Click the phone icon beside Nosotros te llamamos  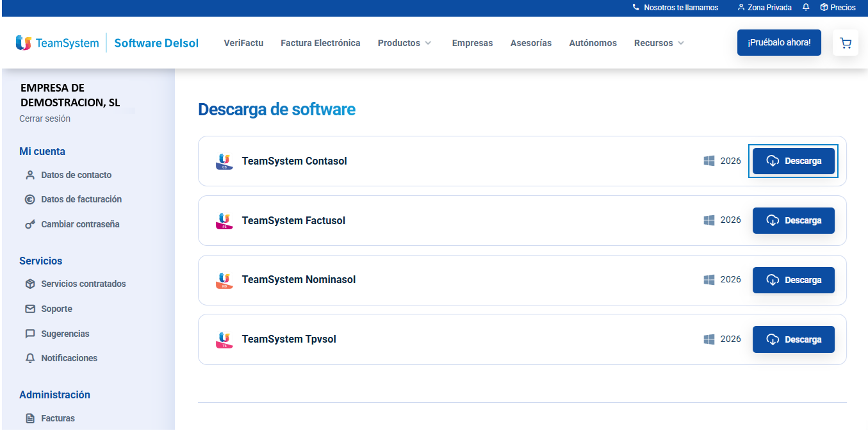pos(635,8)
